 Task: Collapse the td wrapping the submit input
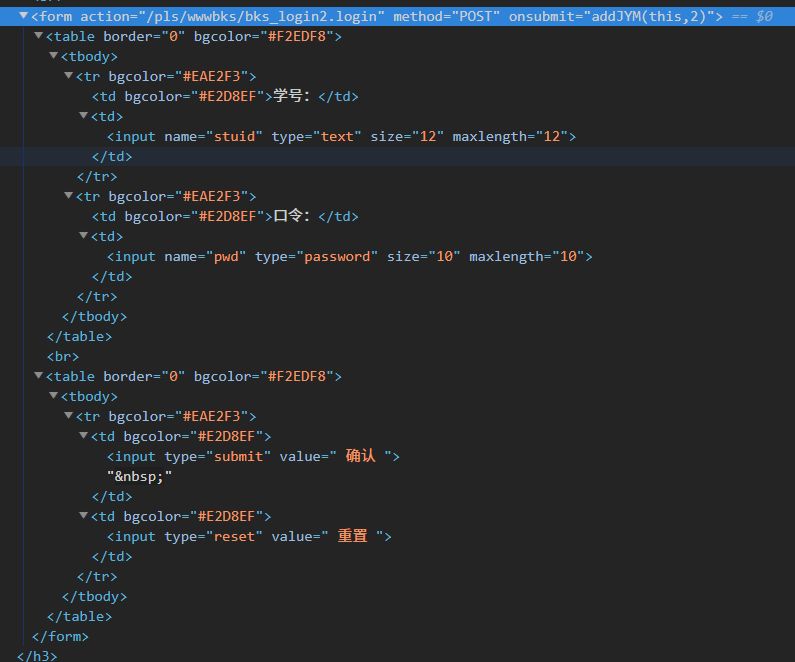(x=84, y=435)
